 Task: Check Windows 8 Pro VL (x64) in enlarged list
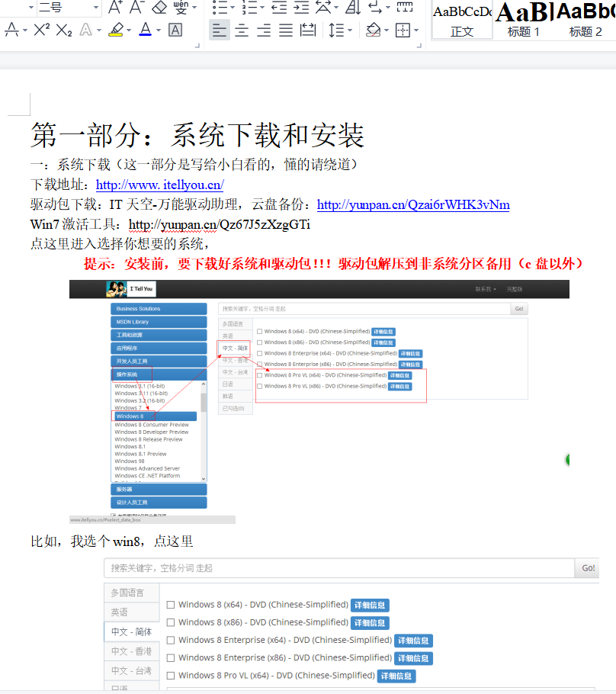[x=170, y=676]
